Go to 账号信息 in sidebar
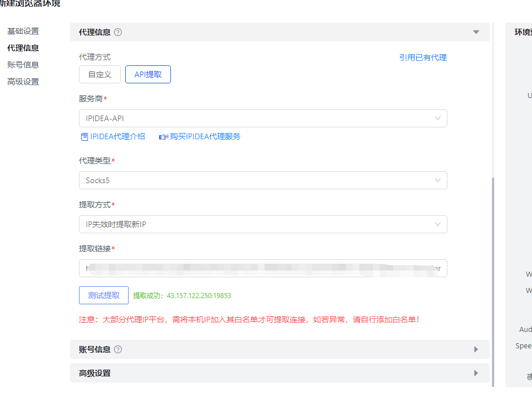This screenshot has width=532, height=395. point(23,65)
